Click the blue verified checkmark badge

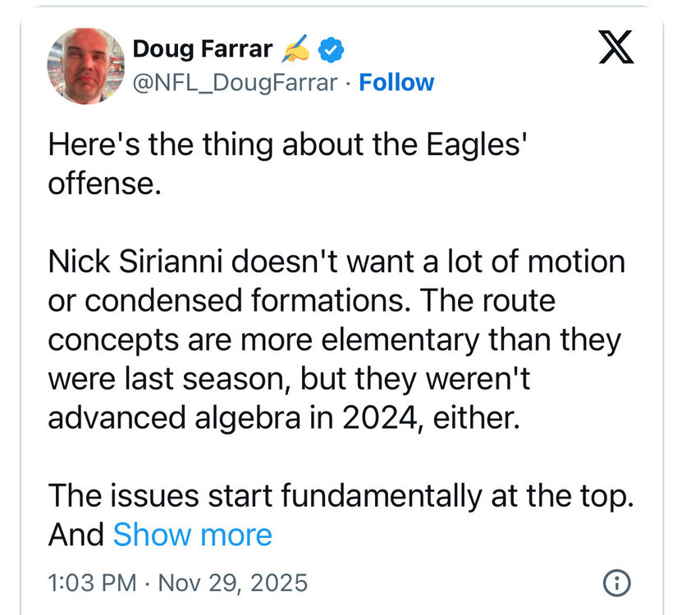(331, 51)
